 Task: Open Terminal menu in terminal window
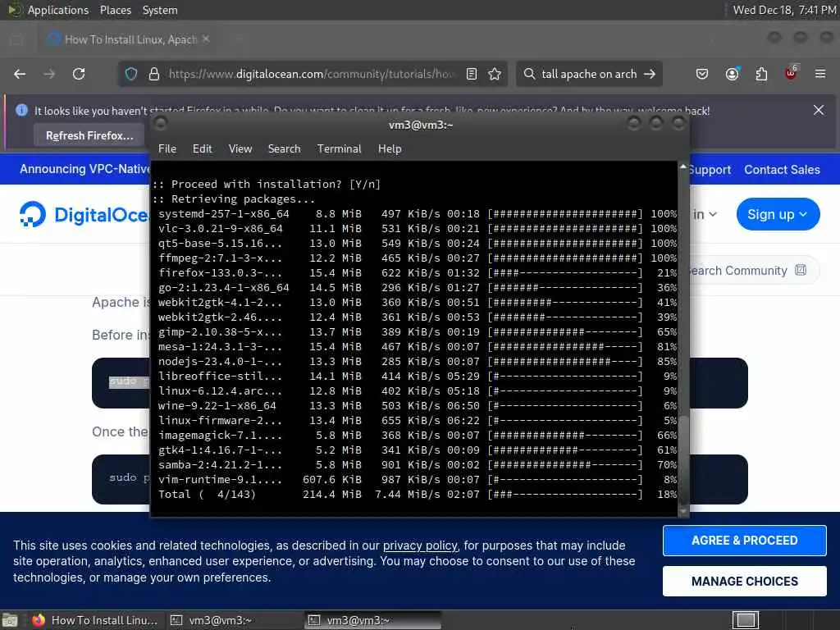click(x=339, y=149)
